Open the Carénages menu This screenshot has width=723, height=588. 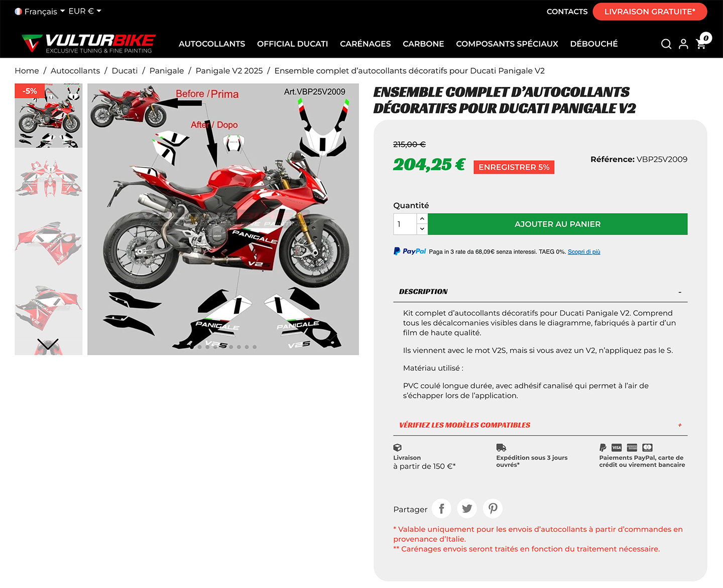tap(366, 44)
